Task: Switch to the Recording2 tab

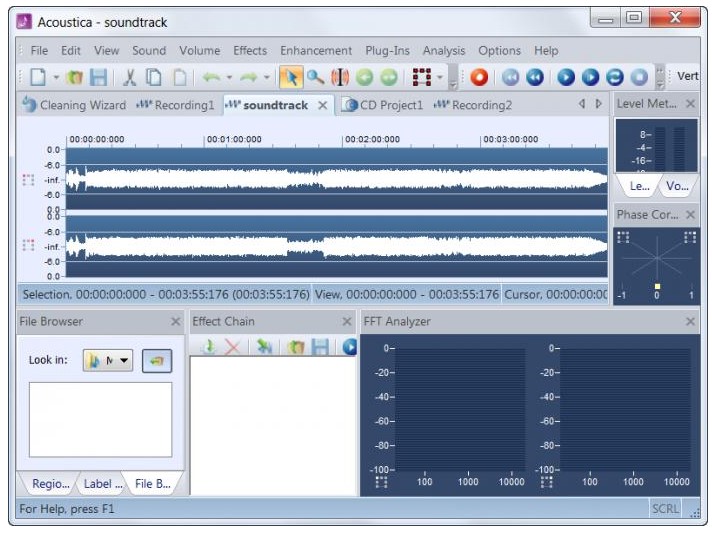Action: pos(473,105)
